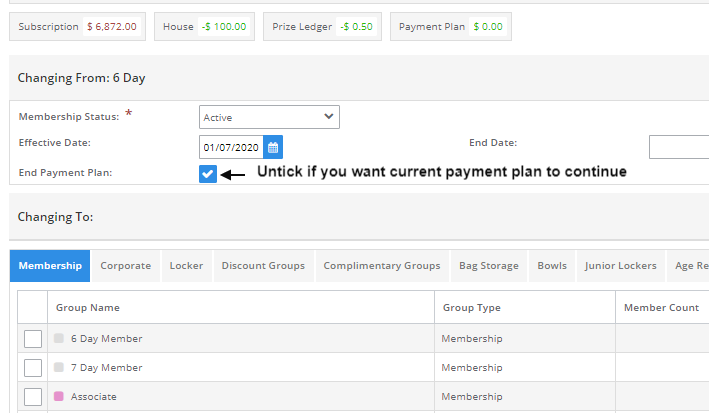Click the End Date input field
The image size is (709, 413).
[679, 147]
